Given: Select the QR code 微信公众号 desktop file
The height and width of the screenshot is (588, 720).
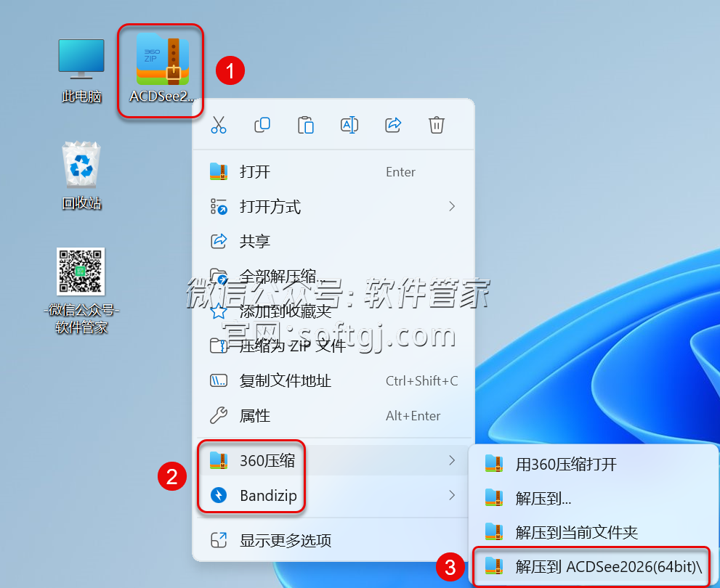Looking at the screenshot, I should (x=81, y=291).
